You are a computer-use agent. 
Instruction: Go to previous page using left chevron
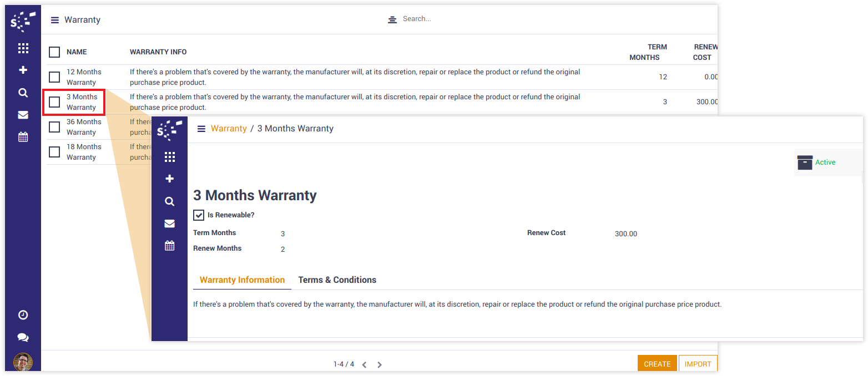[x=364, y=365]
